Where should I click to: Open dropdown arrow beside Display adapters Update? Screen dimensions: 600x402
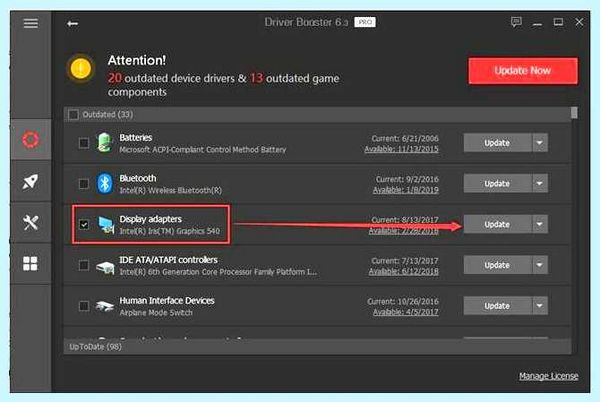(x=540, y=224)
